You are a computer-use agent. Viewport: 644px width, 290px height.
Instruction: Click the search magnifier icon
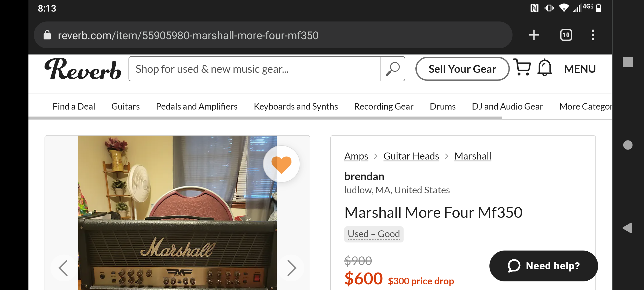[x=393, y=69]
